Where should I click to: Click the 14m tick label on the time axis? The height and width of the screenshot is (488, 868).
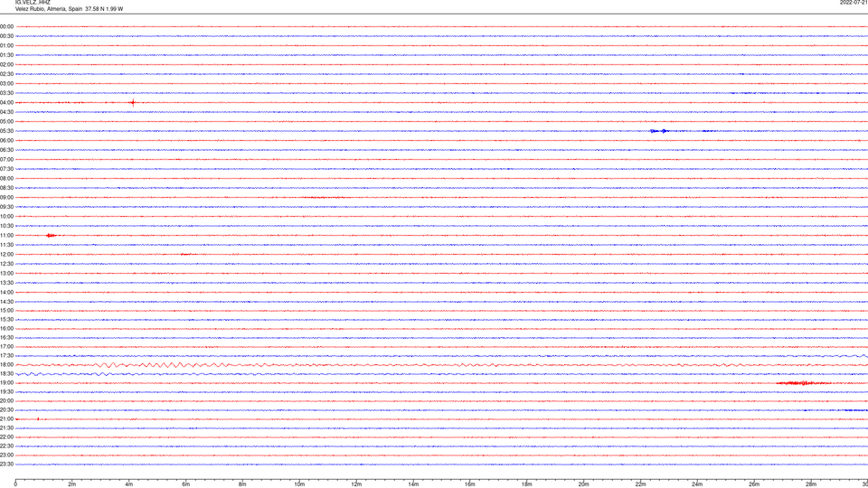coord(413,484)
